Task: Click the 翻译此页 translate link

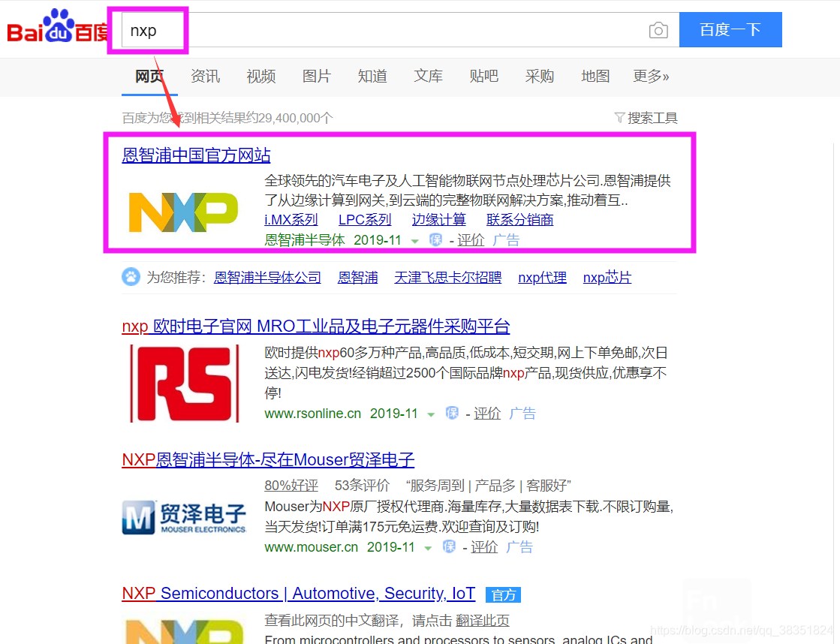Action: coord(482,621)
